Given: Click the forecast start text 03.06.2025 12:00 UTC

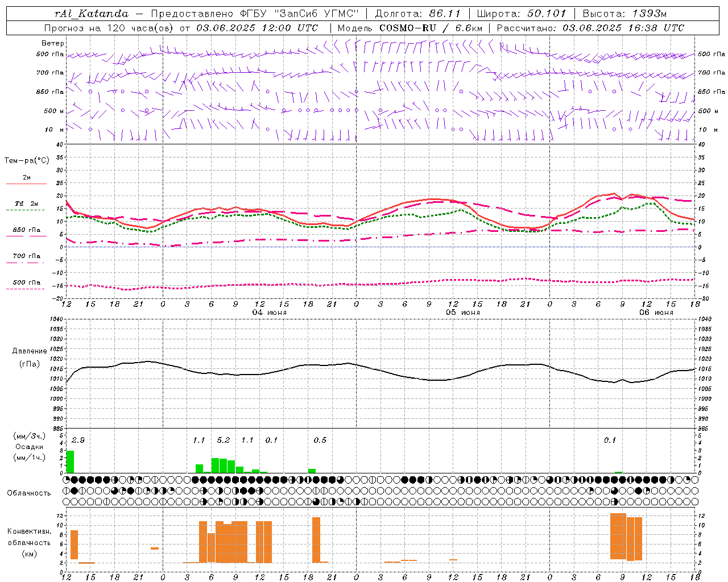Looking at the screenshot, I should click(x=257, y=28).
